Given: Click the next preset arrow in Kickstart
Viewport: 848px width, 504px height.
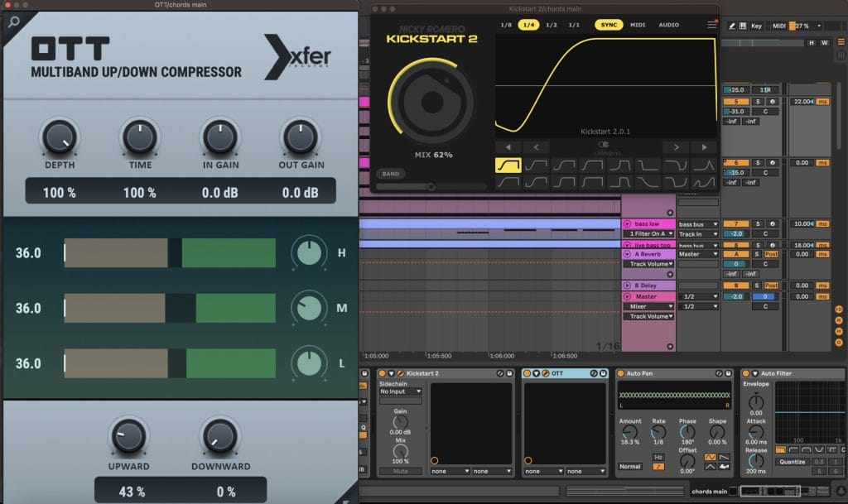Looking at the screenshot, I should [677, 147].
